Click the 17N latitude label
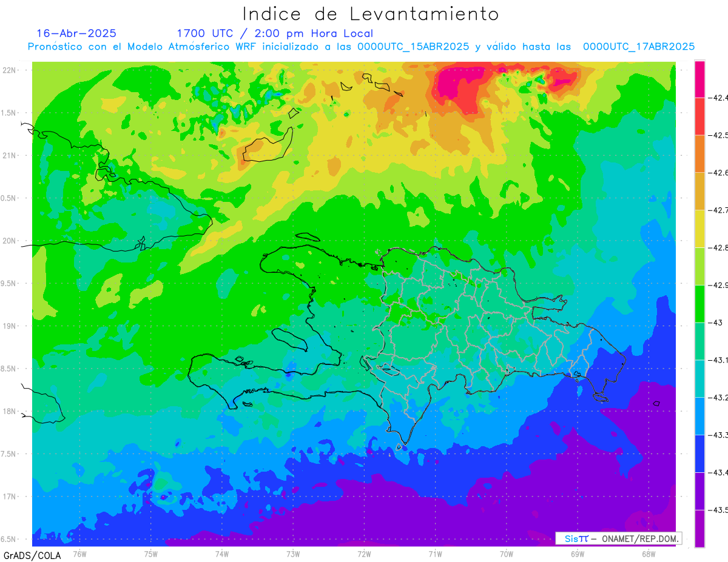This screenshot has height=562, width=728. click(x=10, y=497)
